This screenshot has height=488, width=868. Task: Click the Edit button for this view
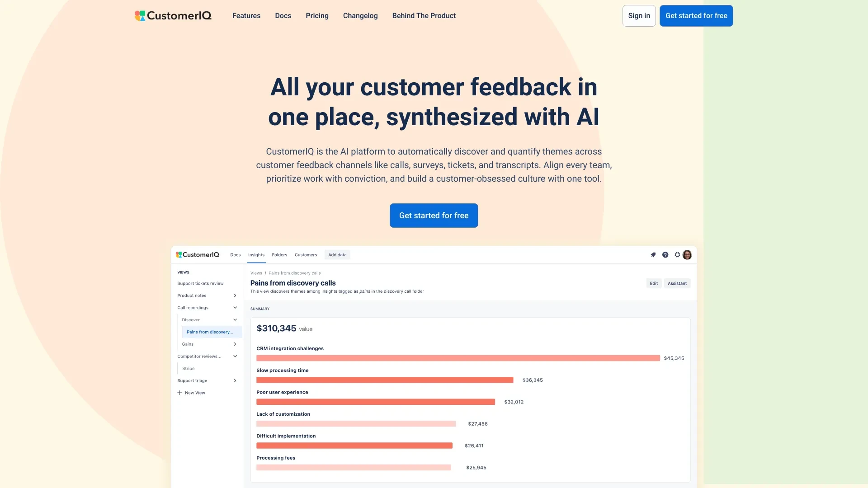tap(653, 283)
